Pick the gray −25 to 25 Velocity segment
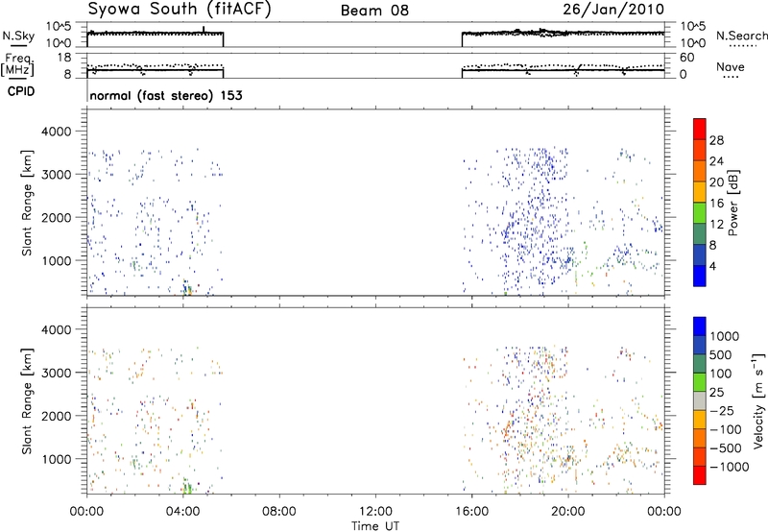This screenshot has width=768, height=532. (x=700, y=400)
